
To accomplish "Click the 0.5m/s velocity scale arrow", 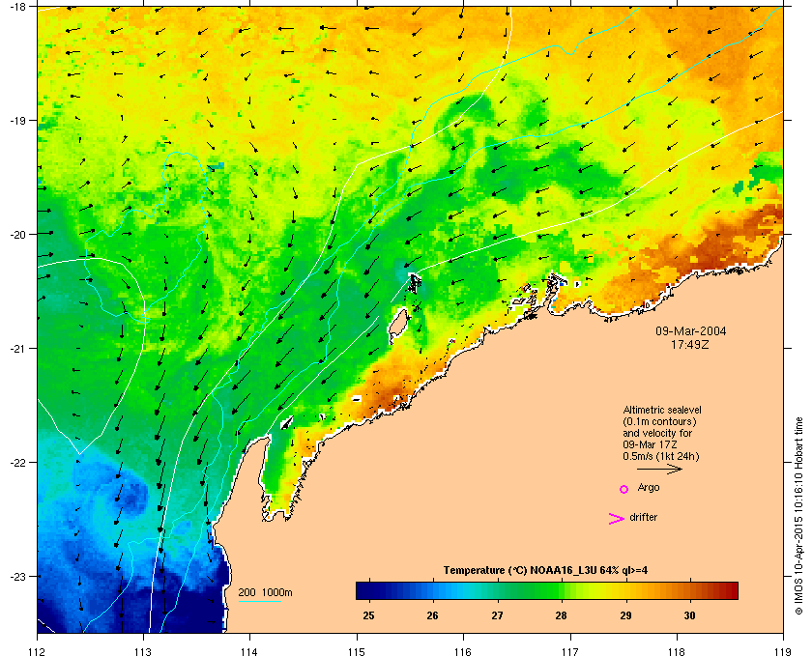I will point(659,470).
